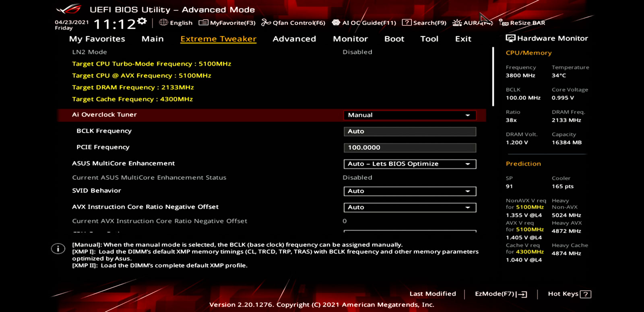Screen dimensions: 644x312
Task: Open MyFavorite(F3) list icon
Action: [204, 23]
